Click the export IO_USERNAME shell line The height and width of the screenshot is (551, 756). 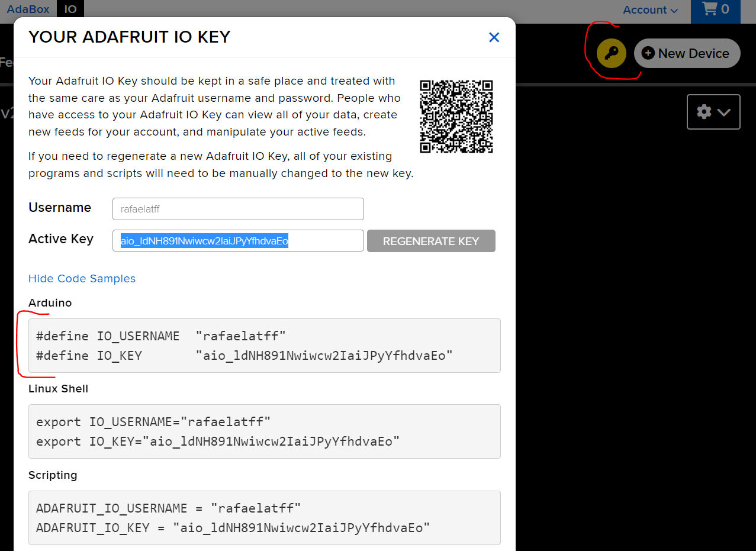point(153,422)
